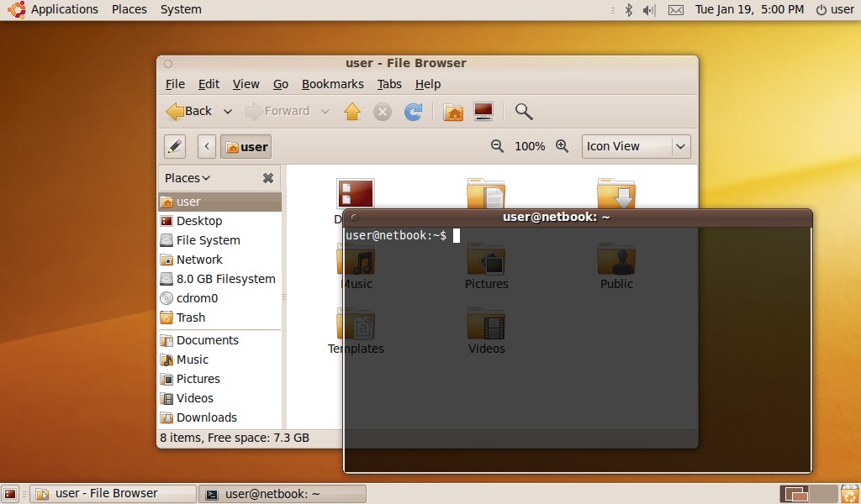Open the clock showing Tue Jan 19

[749, 9]
